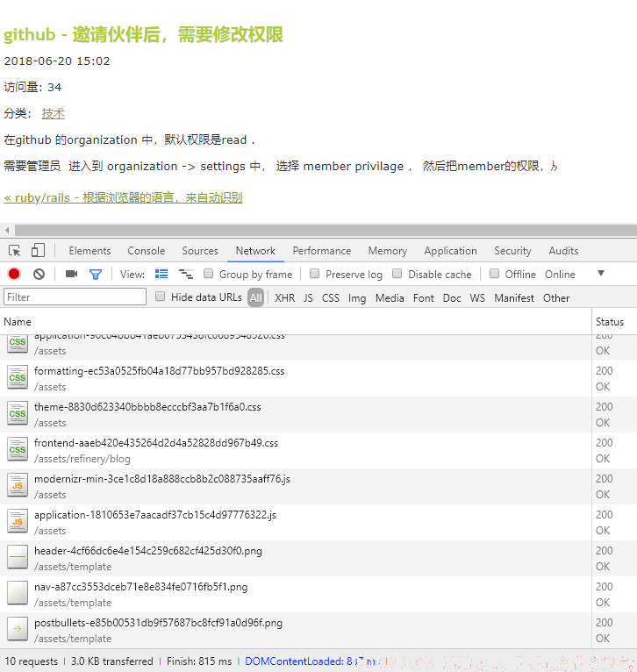Open the Audits tab
The image size is (637, 672).
[563, 251]
